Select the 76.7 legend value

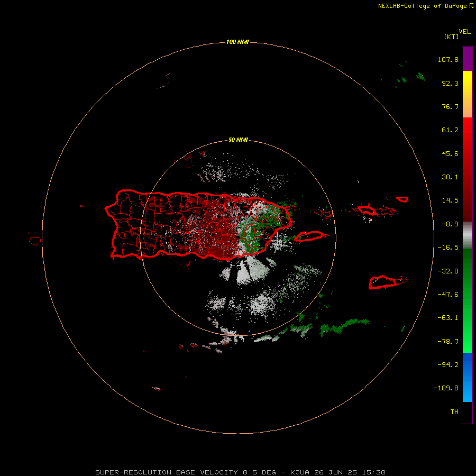click(x=450, y=106)
